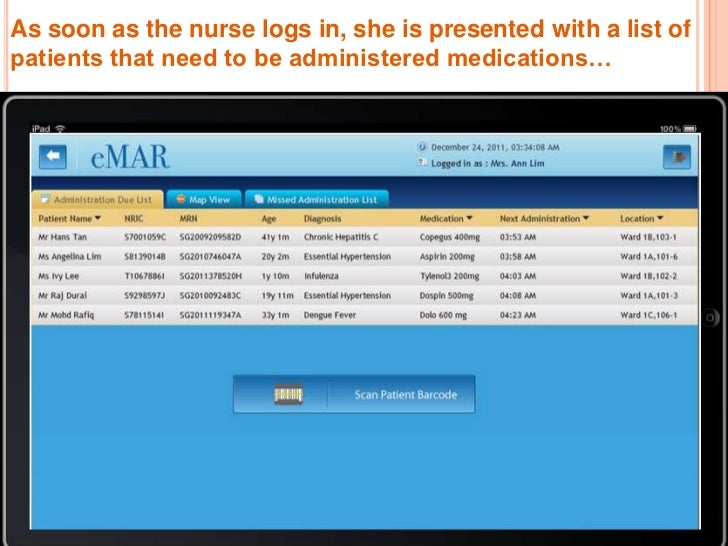The image size is (728, 546).
Task: Open the Next Administration sort dropdown
Action: point(585,218)
